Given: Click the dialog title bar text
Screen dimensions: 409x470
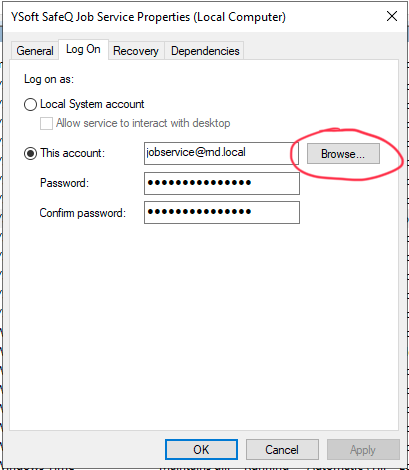Looking at the screenshot, I should pyautogui.click(x=148, y=17).
